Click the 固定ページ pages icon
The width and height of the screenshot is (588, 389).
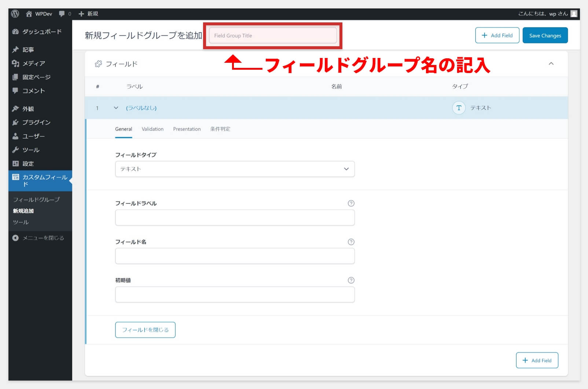(15, 77)
